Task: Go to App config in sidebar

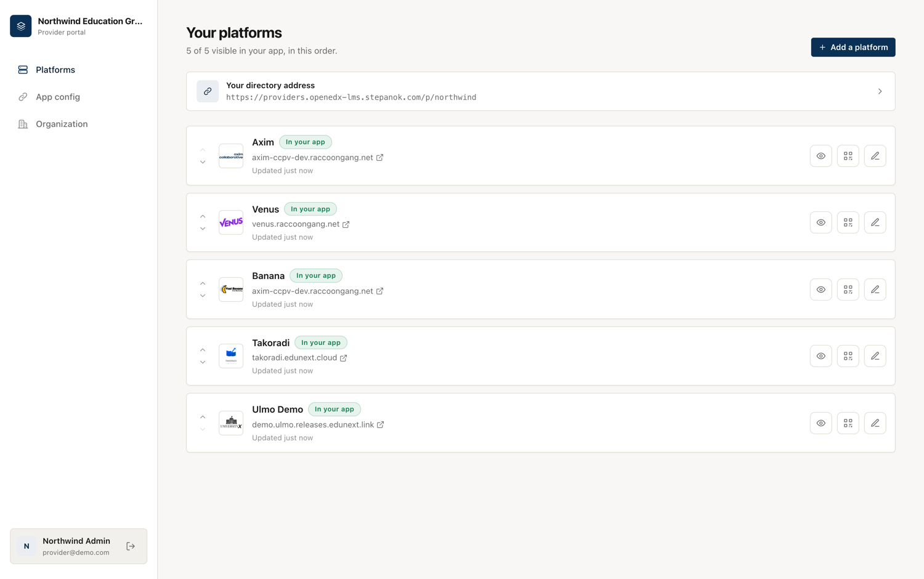Action: pos(78,97)
